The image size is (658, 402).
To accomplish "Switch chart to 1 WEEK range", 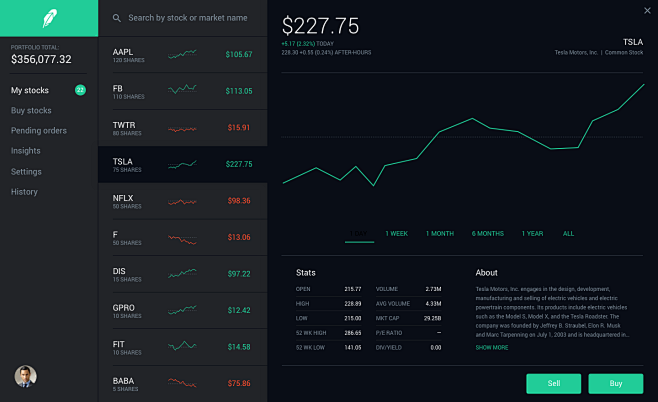I will 396,234.
